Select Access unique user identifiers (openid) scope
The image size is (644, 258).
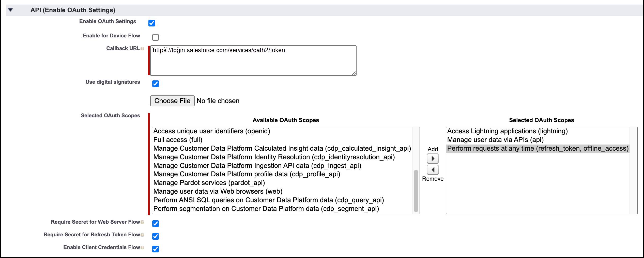(x=212, y=131)
